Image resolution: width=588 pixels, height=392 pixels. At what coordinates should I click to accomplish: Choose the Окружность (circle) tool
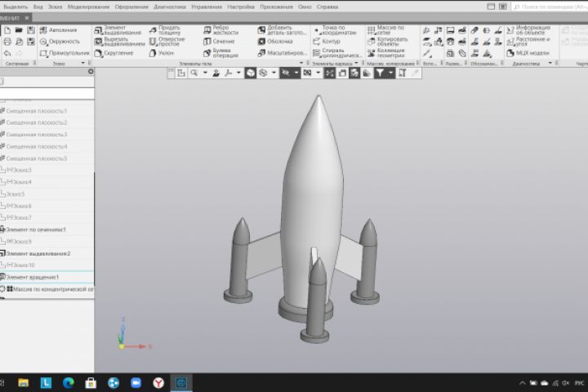click(x=60, y=42)
